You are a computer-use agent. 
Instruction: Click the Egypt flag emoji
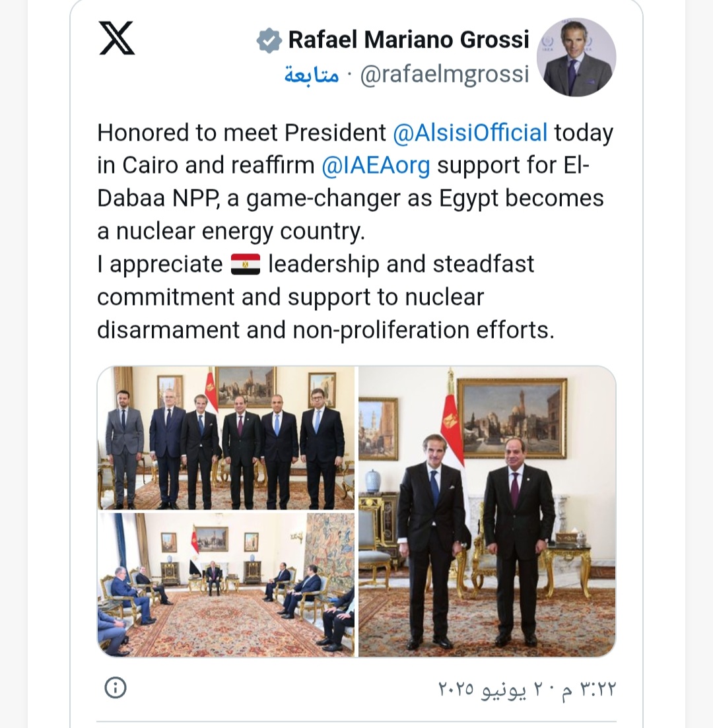(x=246, y=265)
